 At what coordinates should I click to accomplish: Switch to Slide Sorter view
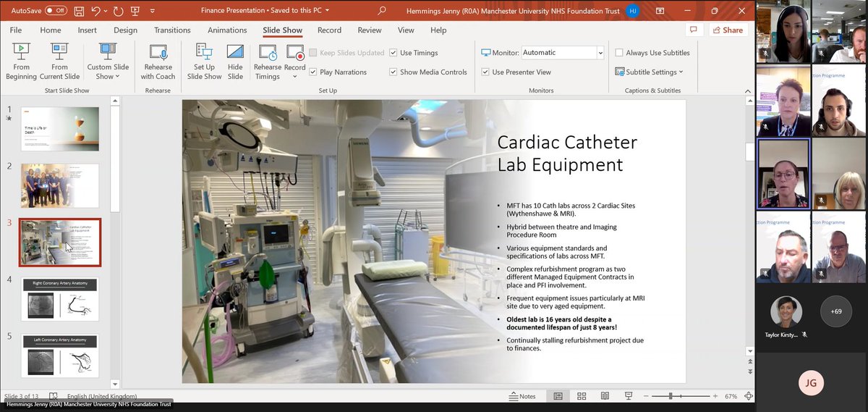582,396
